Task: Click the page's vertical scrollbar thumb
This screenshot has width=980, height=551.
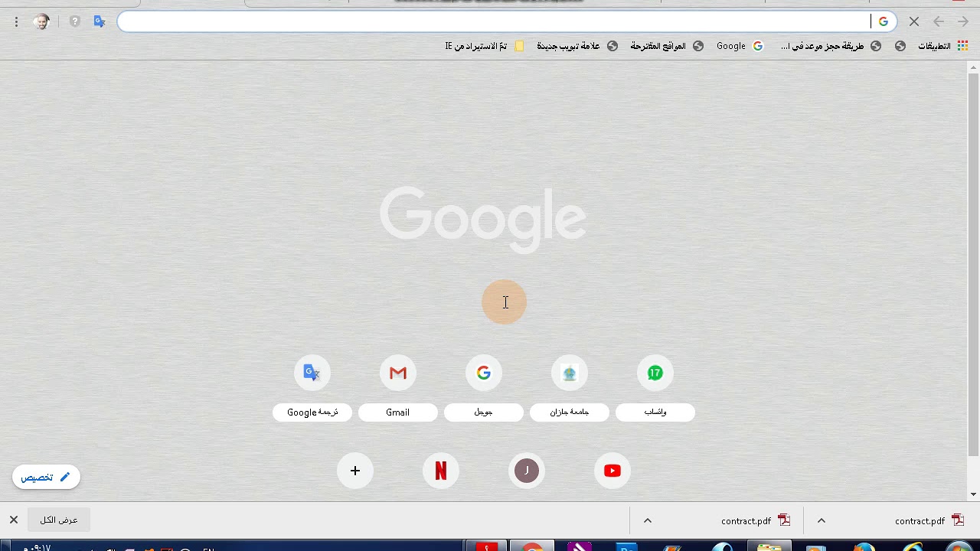Action: click(x=973, y=264)
